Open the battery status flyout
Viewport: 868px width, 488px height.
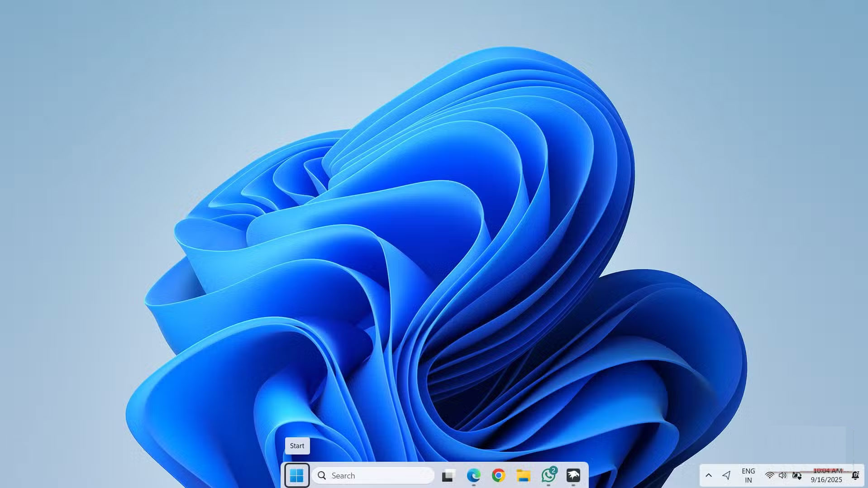[796, 475]
